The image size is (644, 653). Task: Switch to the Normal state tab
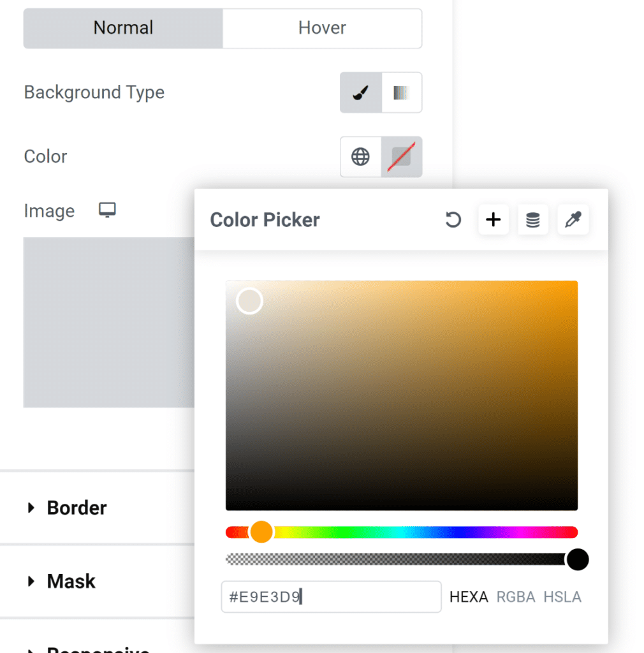pos(123,28)
